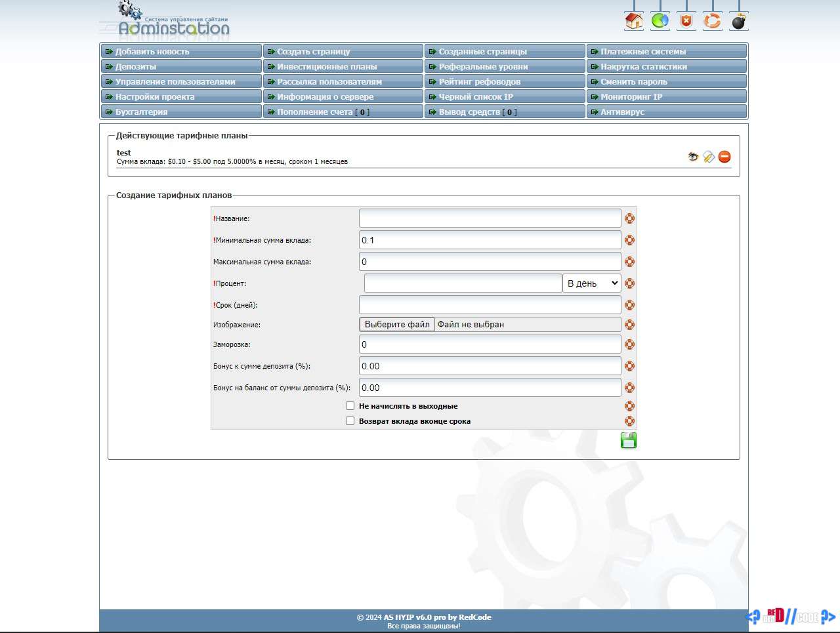Open Мониторинг IP
Image resolution: width=840 pixels, height=633 pixels.
click(x=667, y=96)
